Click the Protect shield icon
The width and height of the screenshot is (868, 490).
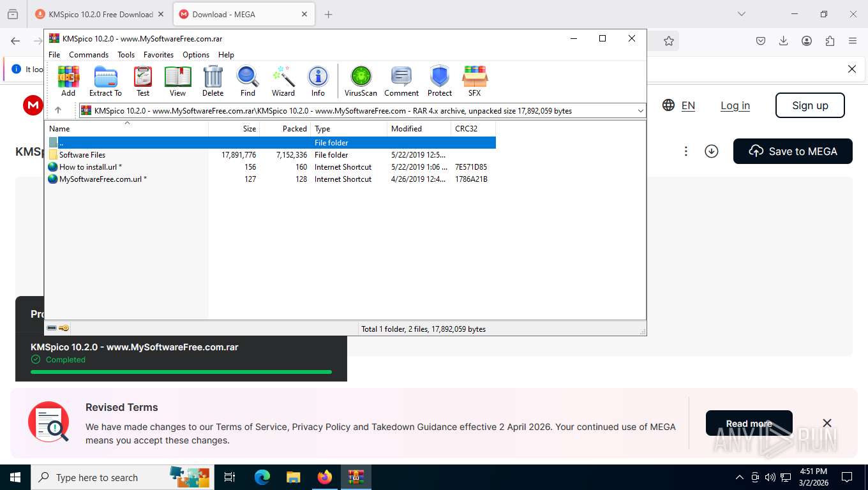tap(440, 81)
